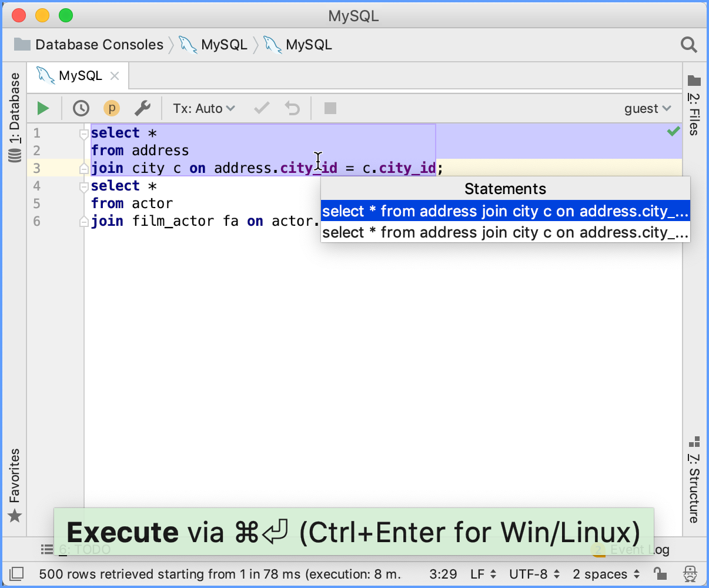
Task: Click the '500 rows retrieved' status message
Action: coord(220,574)
